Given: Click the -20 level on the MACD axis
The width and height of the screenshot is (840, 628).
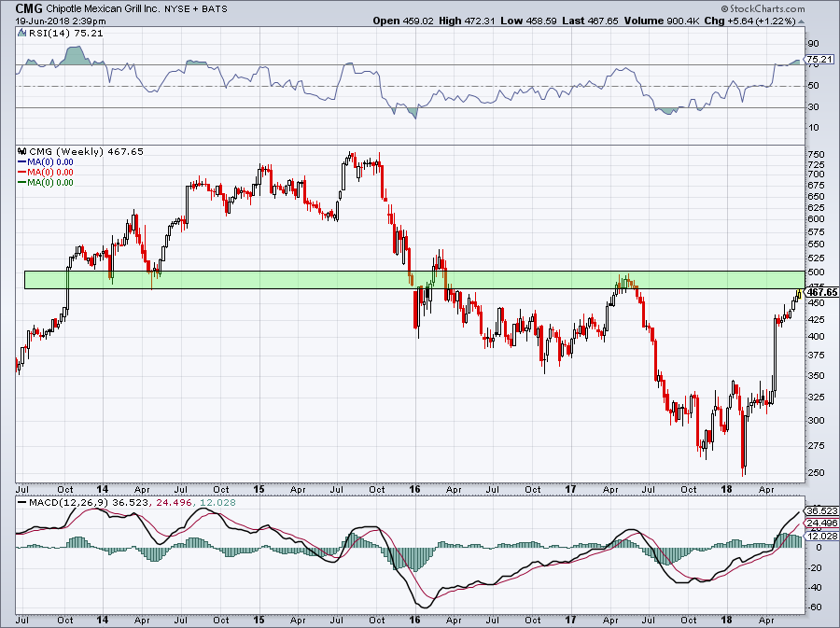Looking at the screenshot, I should pyautogui.click(x=815, y=568).
